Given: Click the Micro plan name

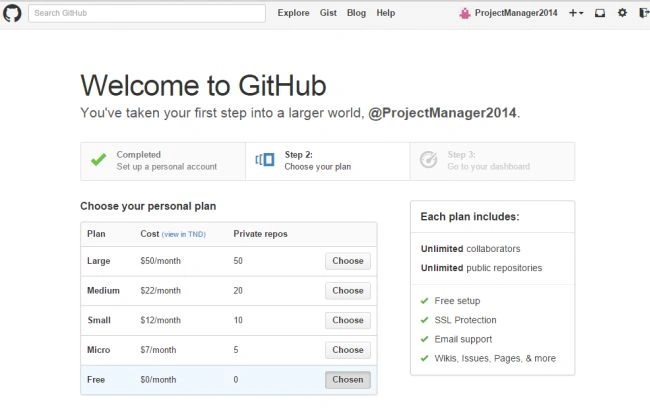Looking at the screenshot, I should click(x=99, y=350).
